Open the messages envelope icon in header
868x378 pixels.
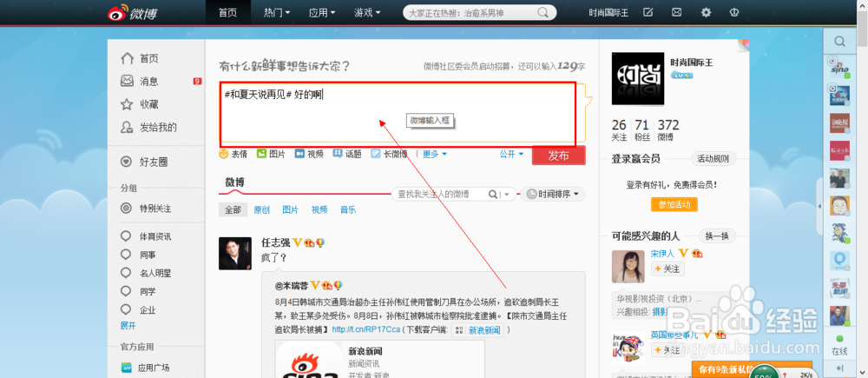click(676, 12)
